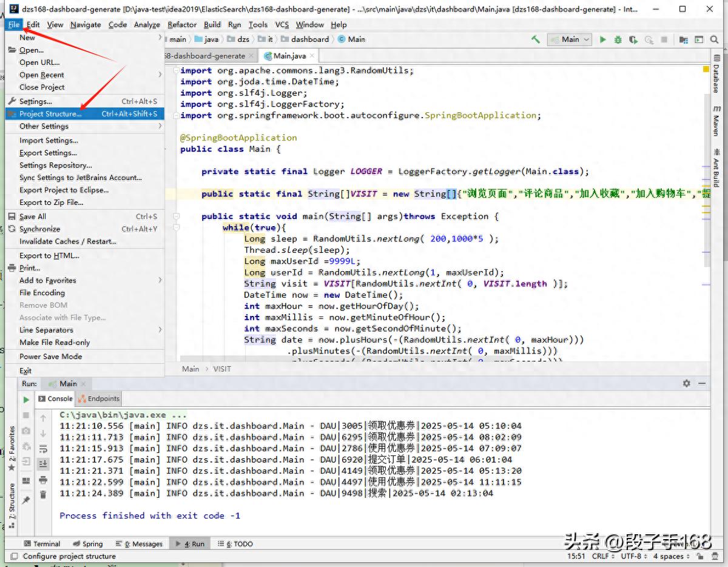Close the Main run tab
728x567 pixels.
tap(84, 384)
